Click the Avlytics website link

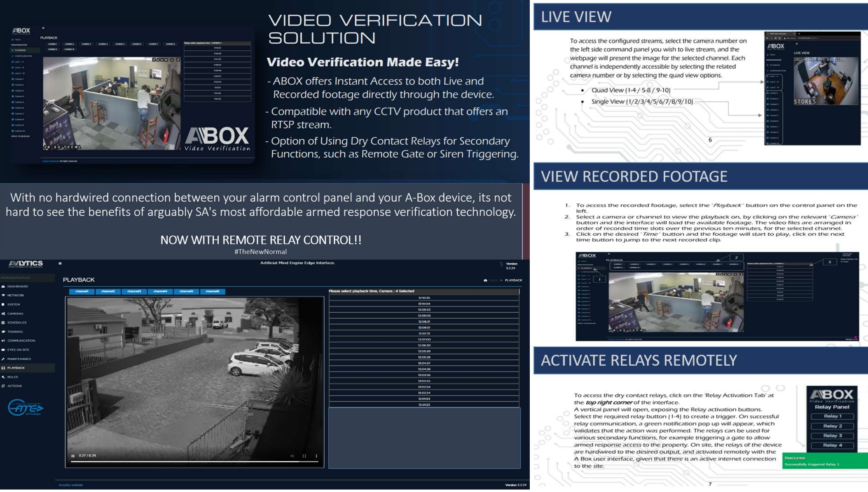pos(71,485)
